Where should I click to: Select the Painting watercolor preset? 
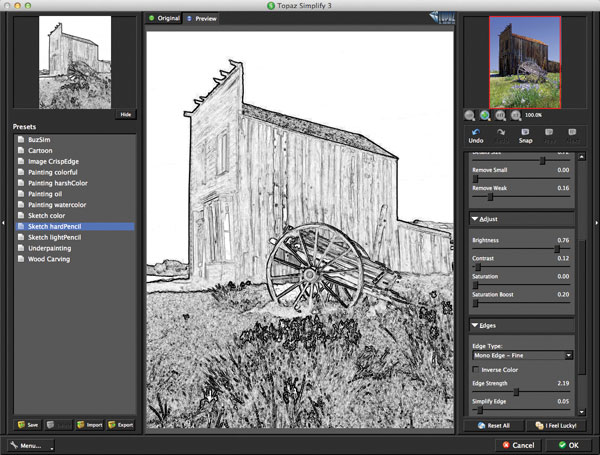(x=75, y=205)
